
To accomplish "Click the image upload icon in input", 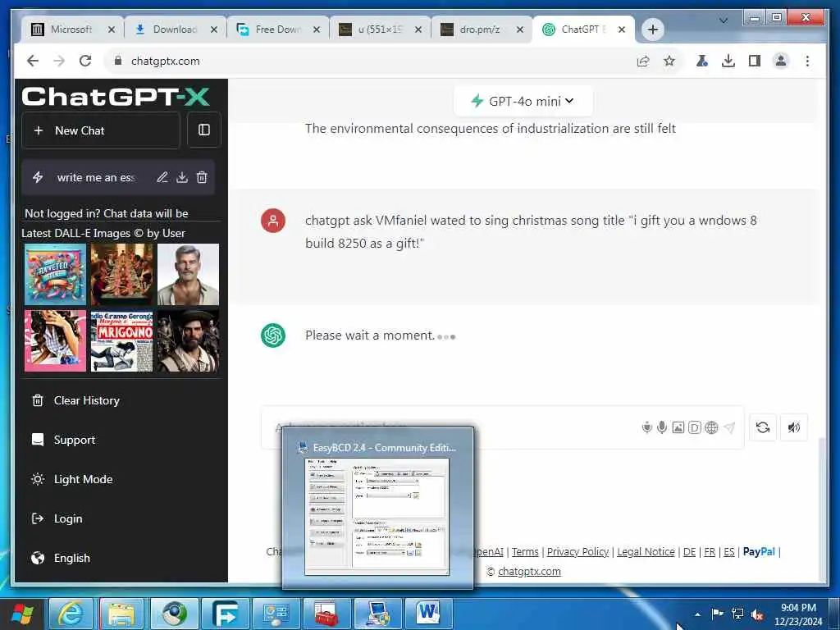I will pyautogui.click(x=678, y=427).
